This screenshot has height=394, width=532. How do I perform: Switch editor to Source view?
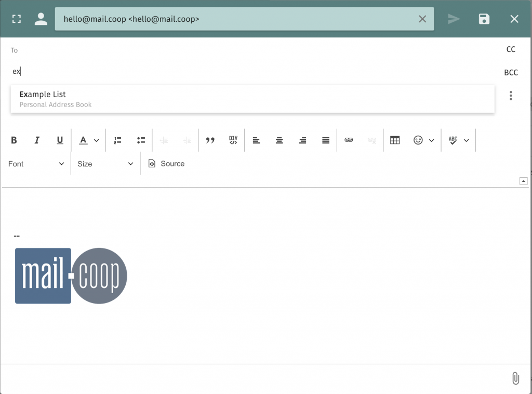(167, 164)
